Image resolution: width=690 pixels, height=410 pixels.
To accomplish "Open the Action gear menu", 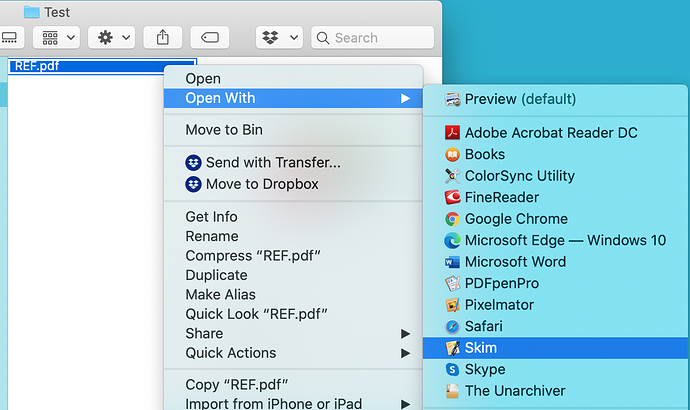I will coord(112,37).
